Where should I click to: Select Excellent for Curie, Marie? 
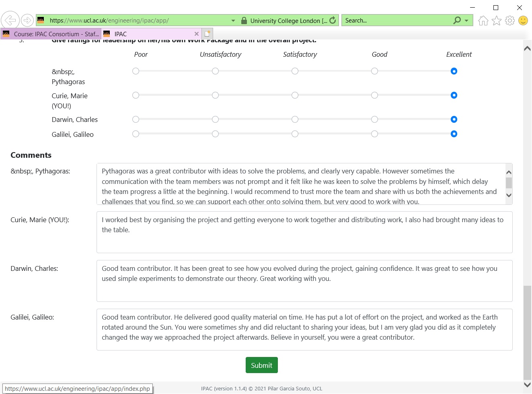coord(454,95)
